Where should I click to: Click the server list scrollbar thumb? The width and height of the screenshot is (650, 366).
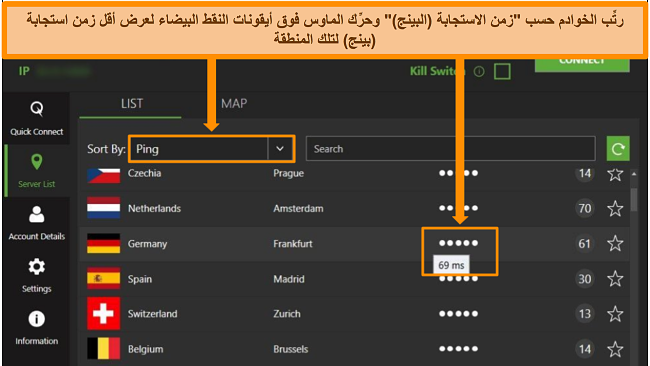634,199
